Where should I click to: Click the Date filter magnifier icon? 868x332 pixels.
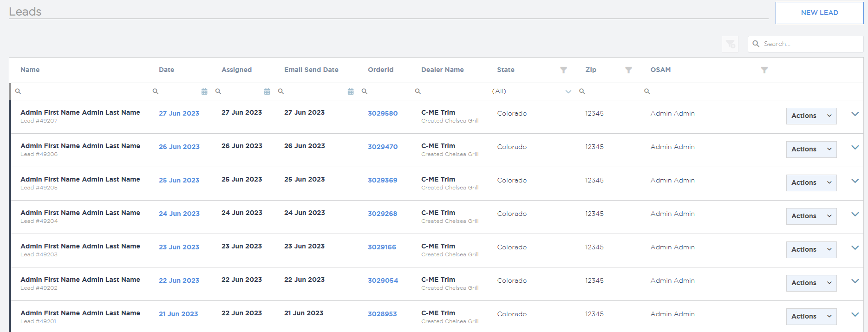click(156, 91)
